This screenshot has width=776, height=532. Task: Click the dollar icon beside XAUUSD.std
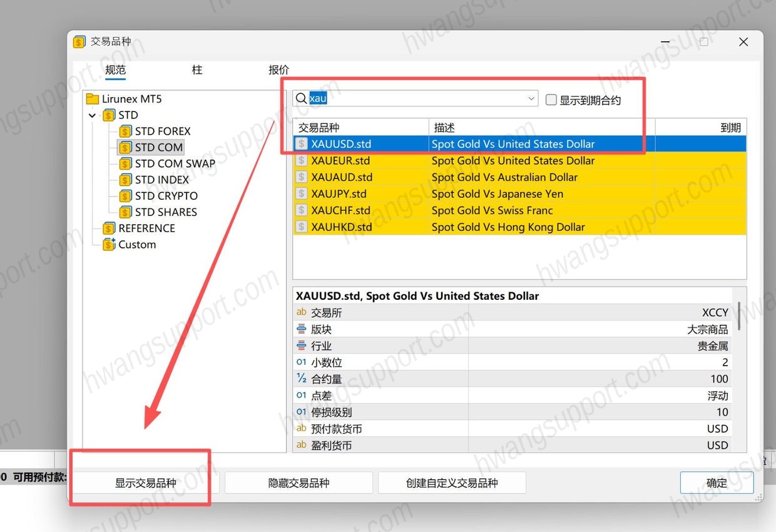[302, 144]
